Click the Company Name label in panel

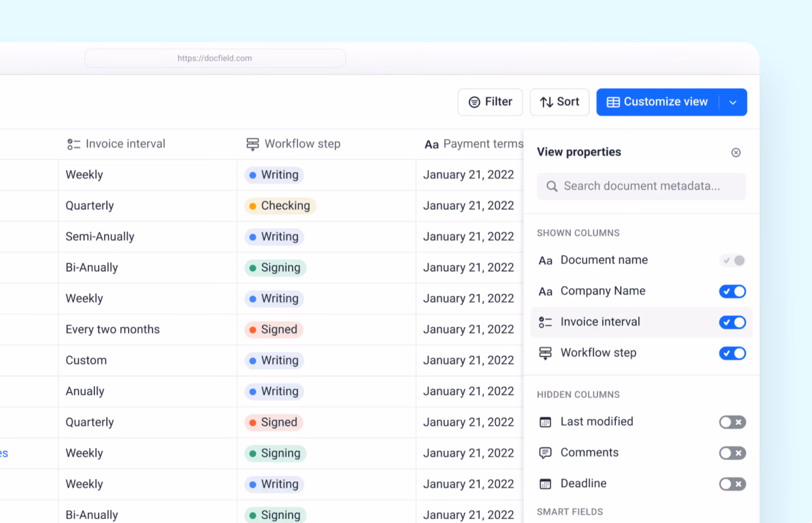pos(603,291)
